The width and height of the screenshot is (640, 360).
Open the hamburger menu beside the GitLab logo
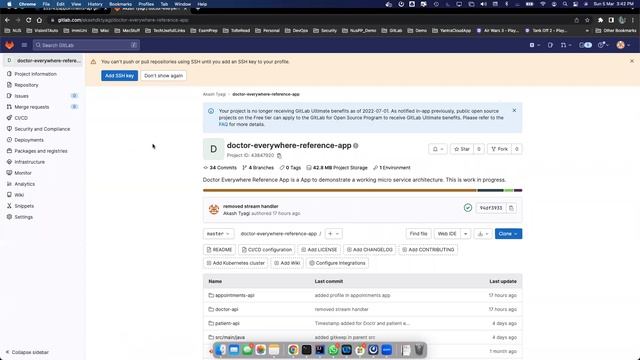point(24,45)
